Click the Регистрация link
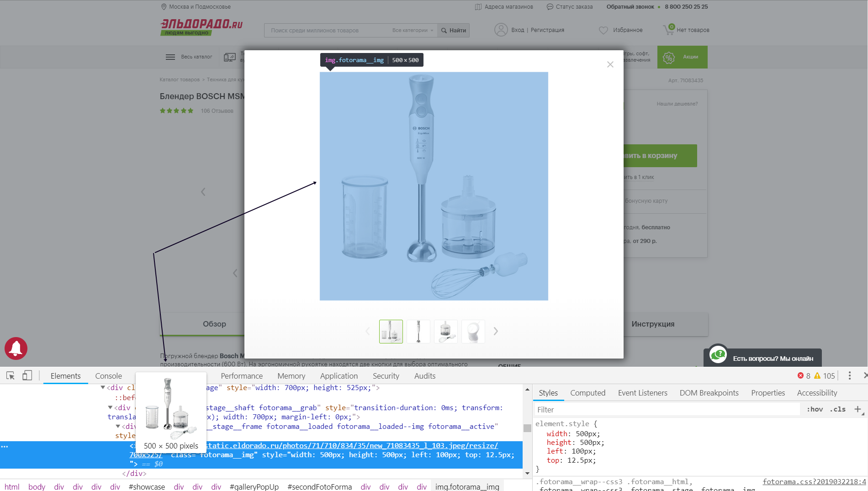The image size is (868, 491). (547, 30)
